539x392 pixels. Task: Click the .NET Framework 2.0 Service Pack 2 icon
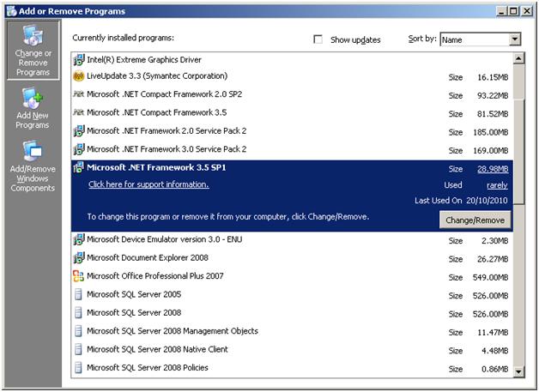78,131
